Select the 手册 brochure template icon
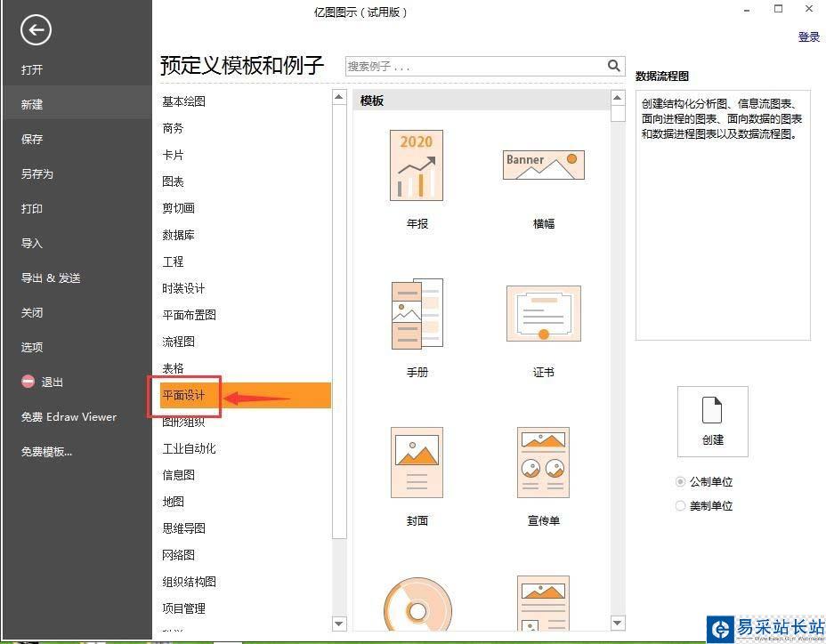This screenshot has height=644, width=826. coord(417,314)
